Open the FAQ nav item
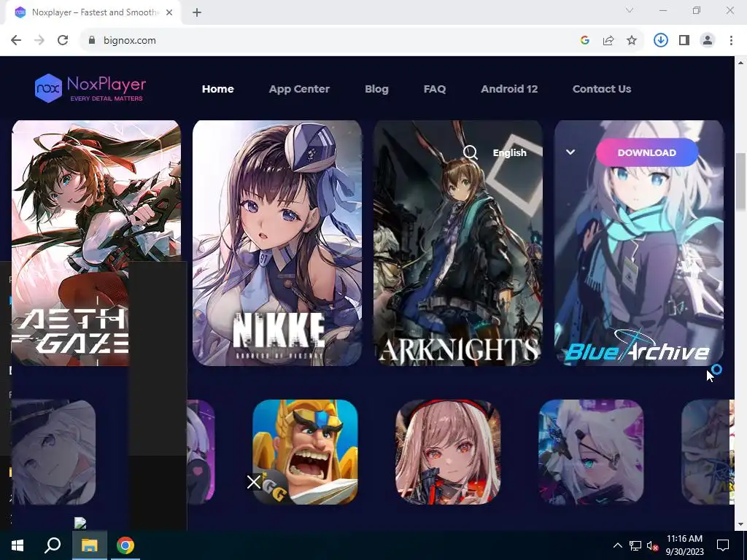Image resolution: width=747 pixels, height=560 pixels. pyautogui.click(x=435, y=89)
